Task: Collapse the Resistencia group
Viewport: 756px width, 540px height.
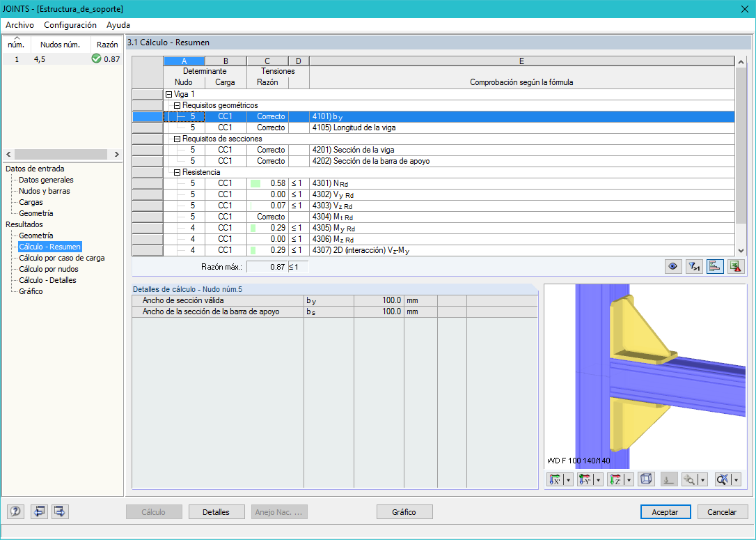Action: (177, 172)
